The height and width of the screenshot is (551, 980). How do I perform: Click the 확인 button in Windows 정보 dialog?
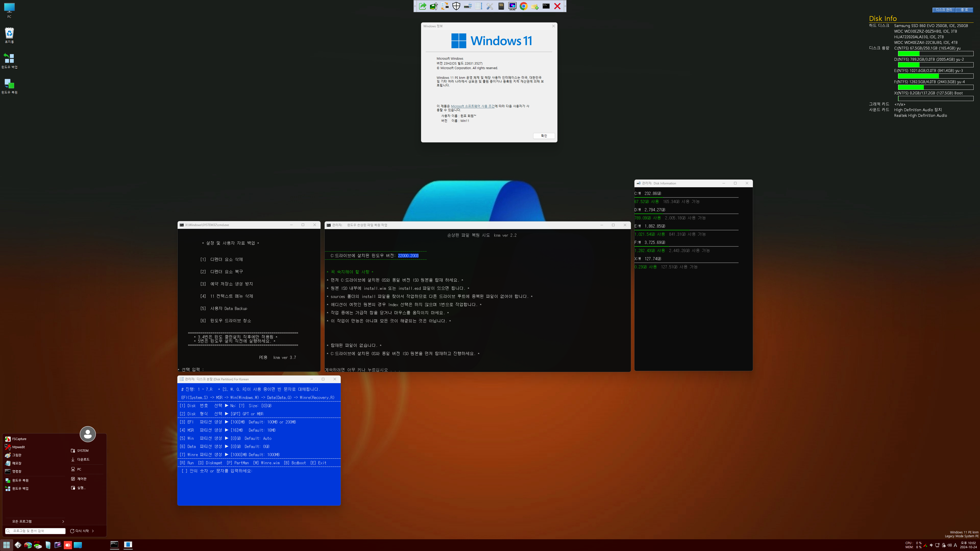pos(544,136)
